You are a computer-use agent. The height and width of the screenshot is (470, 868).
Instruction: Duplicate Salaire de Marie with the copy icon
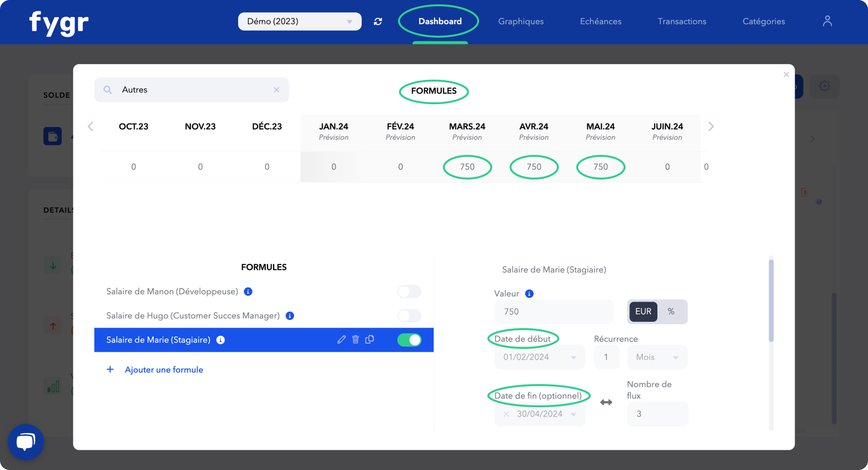[x=370, y=340]
